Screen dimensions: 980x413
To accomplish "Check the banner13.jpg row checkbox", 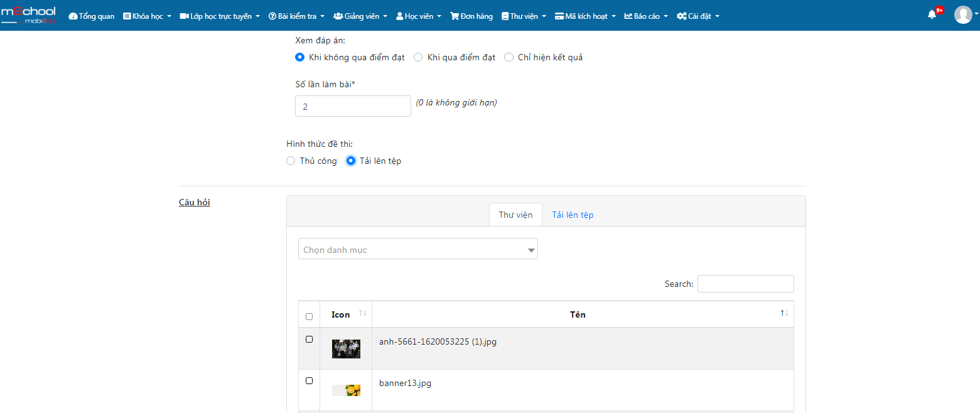I will [x=309, y=381].
